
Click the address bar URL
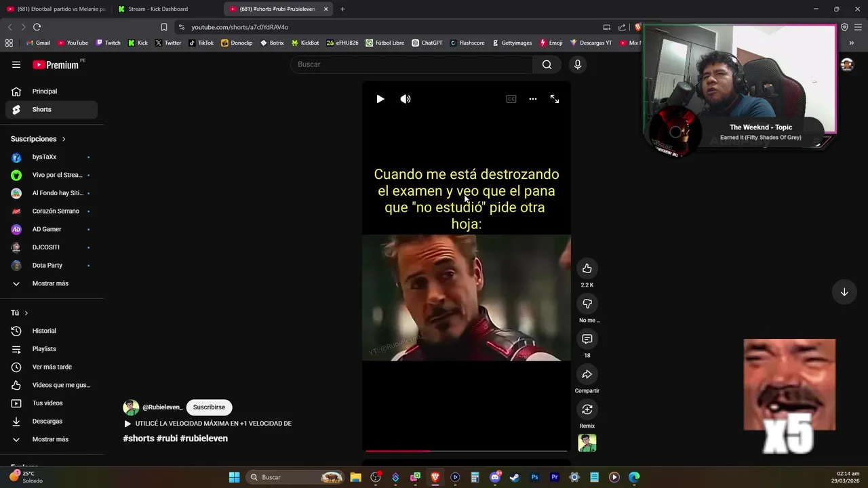pos(239,27)
